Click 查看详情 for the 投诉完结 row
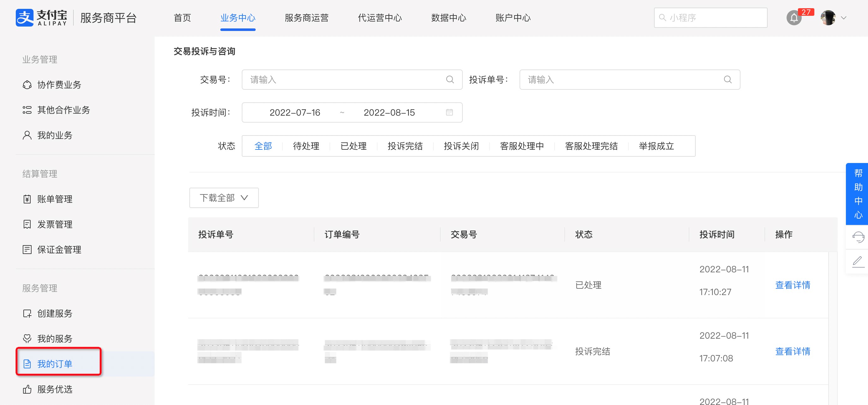This screenshot has height=405, width=868. coord(793,351)
